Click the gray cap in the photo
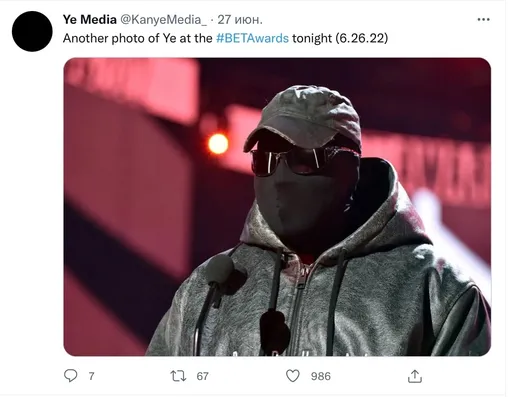 point(303,118)
